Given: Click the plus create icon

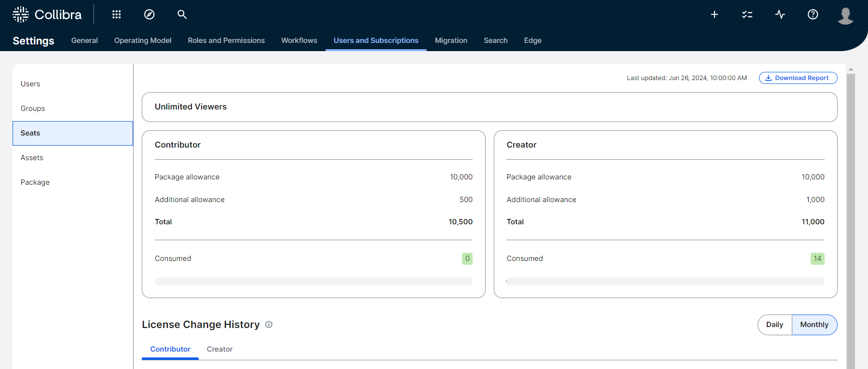Looking at the screenshot, I should point(714,14).
